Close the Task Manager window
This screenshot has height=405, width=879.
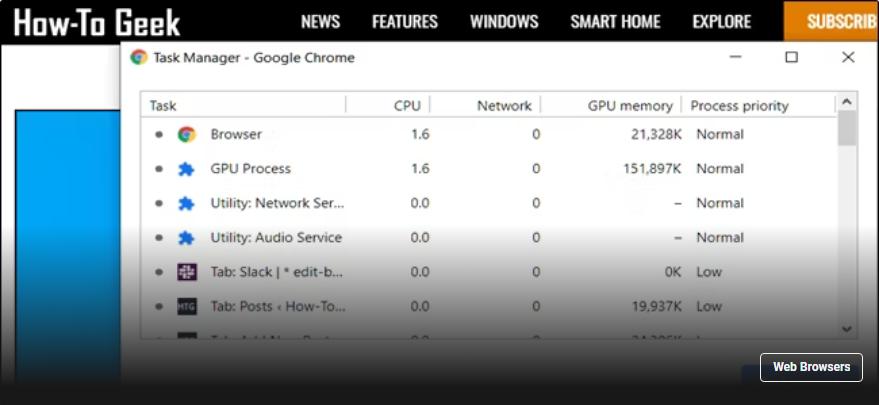(x=848, y=57)
